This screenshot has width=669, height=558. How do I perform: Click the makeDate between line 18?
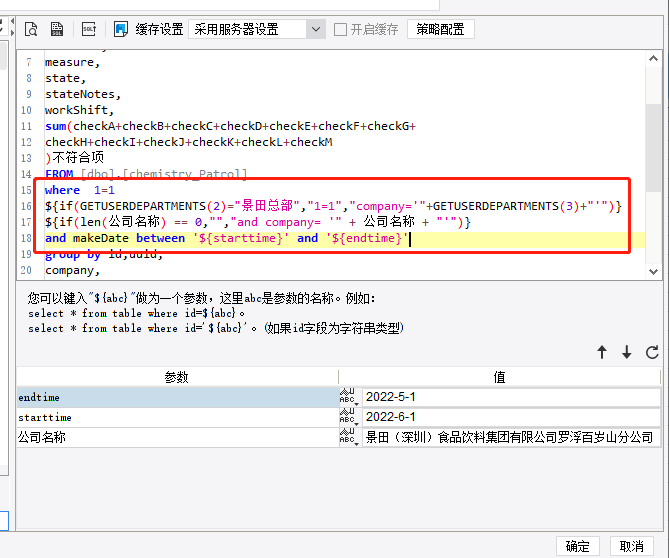point(227,238)
